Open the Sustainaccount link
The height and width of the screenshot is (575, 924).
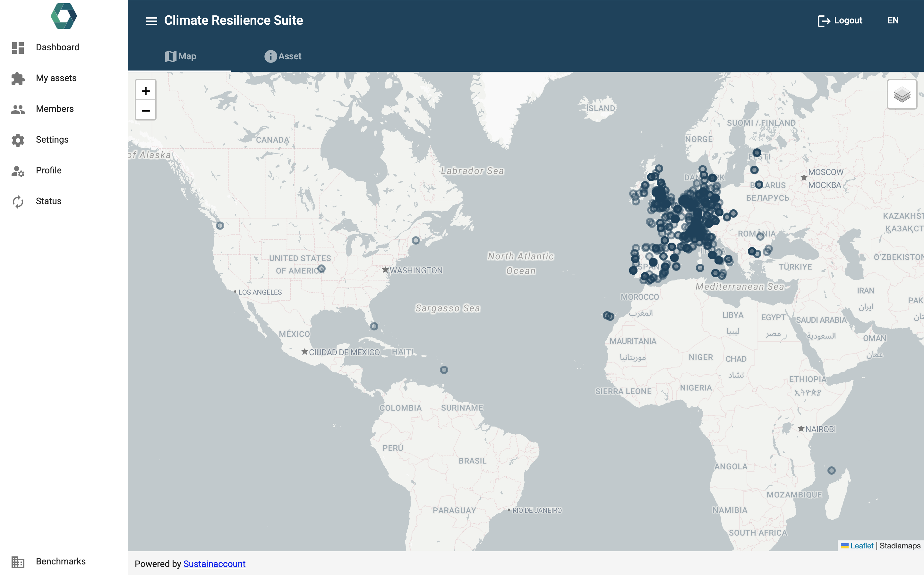coord(214,563)
